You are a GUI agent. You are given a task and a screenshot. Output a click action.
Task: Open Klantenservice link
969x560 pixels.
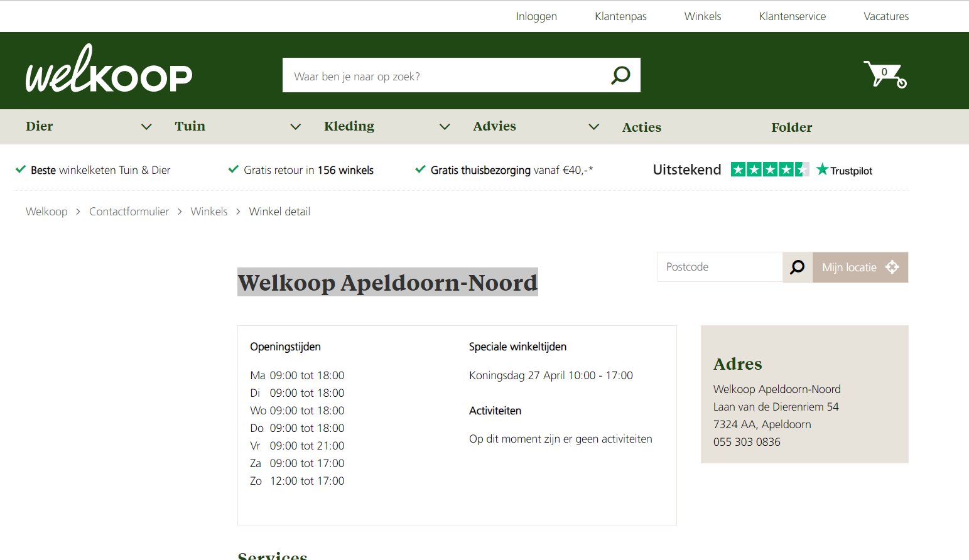coord(793,16)
